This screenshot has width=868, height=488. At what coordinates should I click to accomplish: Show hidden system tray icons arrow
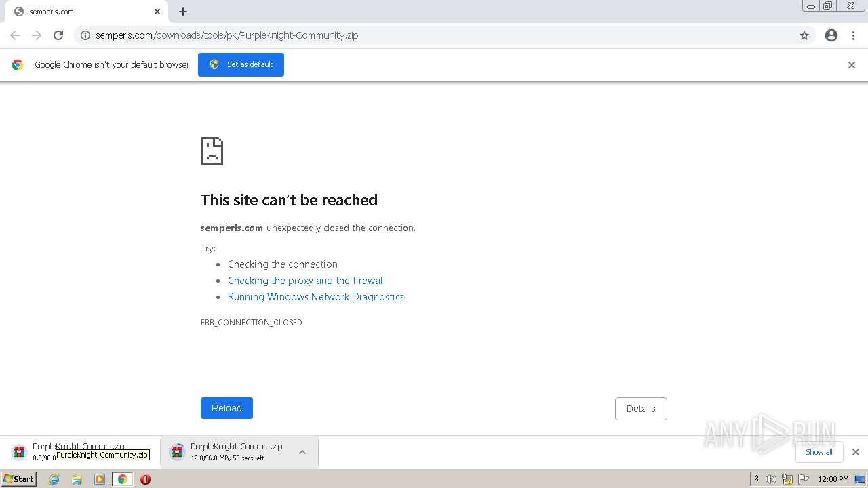pos(756,479)
